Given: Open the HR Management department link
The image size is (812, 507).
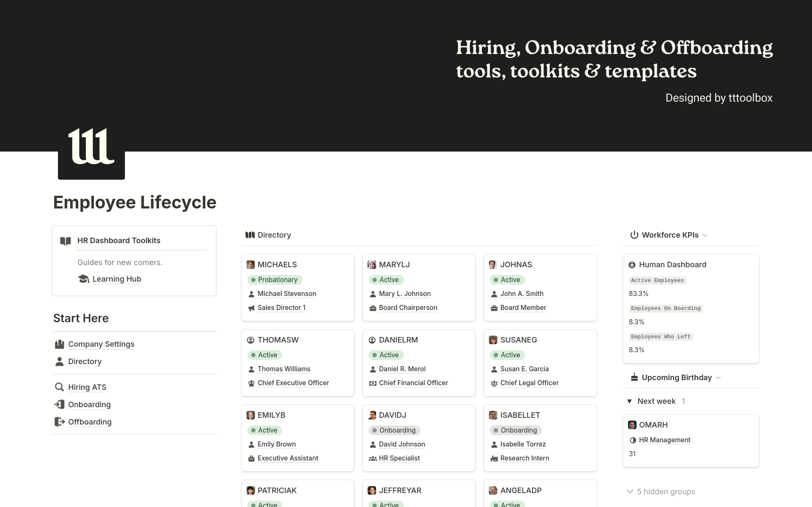Looking at the screenshot, I should point(664,440).
